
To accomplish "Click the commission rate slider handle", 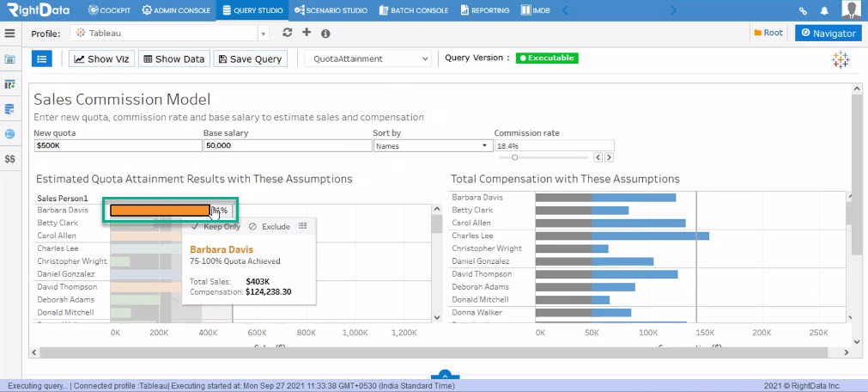I will tap(514, 157).
